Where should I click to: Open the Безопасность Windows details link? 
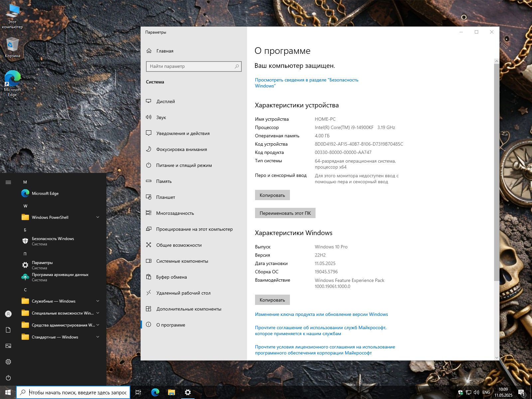(x=307, y=83)
